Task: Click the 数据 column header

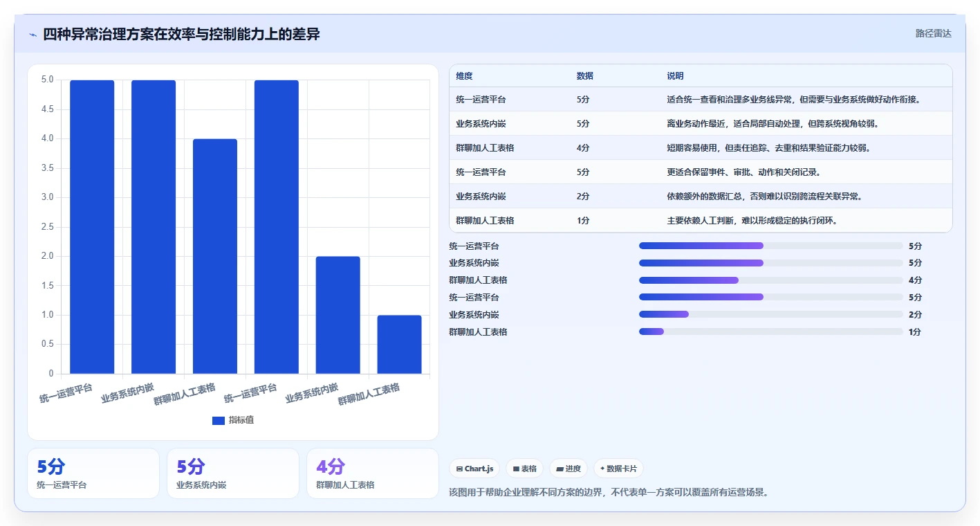Action: coord(584,76)
